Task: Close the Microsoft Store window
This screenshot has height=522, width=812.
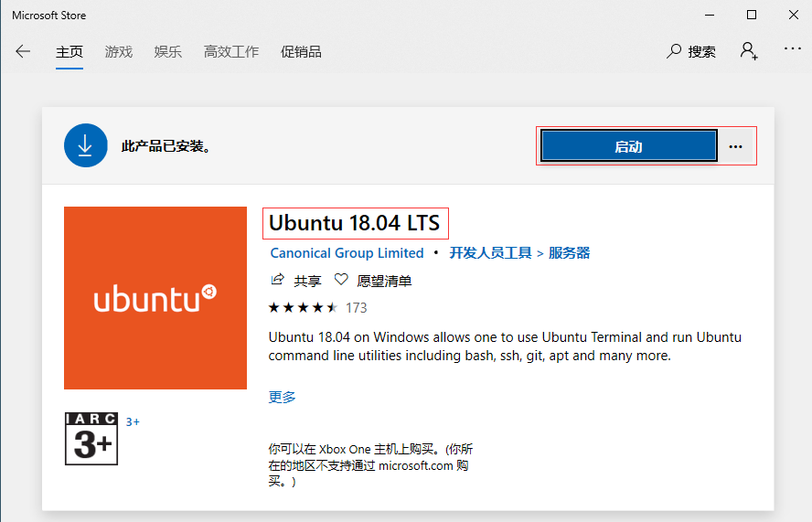Action: [x=794, y=15]
